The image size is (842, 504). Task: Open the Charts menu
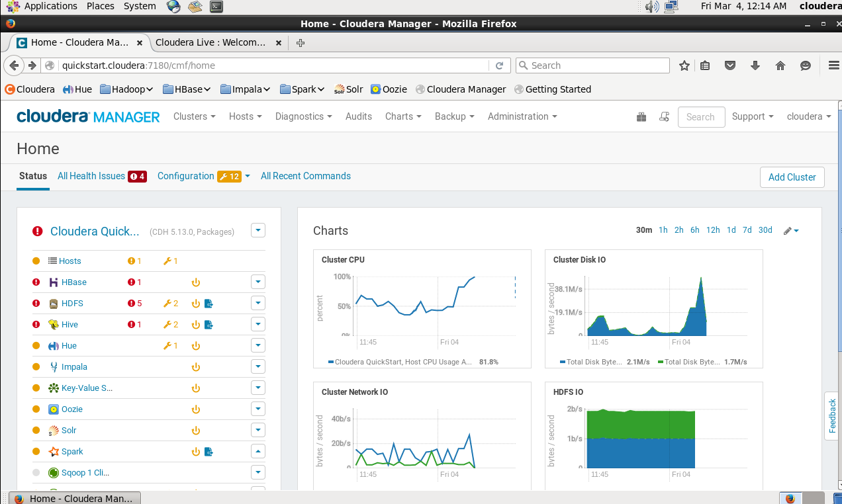click(403, 116)
